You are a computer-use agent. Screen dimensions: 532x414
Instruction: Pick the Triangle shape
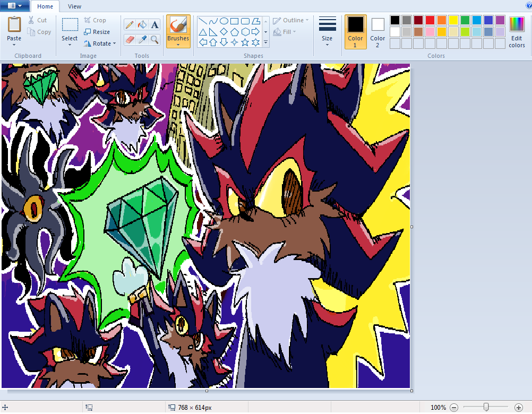pos(203,32)
